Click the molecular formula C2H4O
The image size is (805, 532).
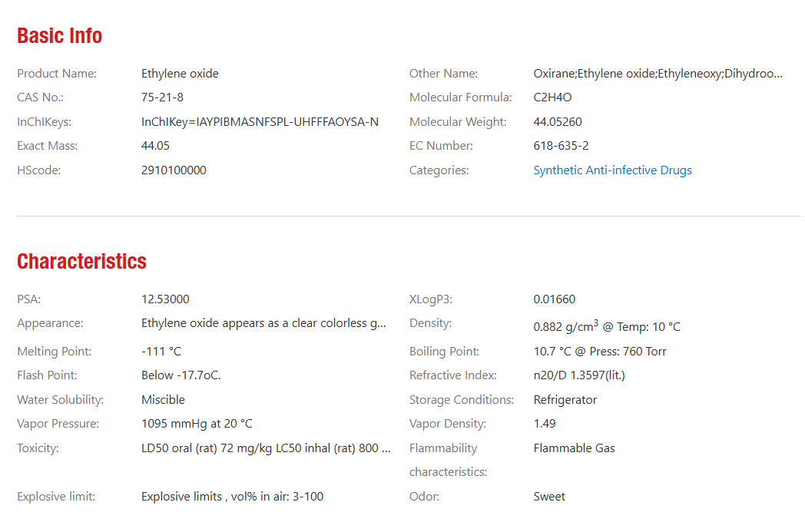[552, 97]
